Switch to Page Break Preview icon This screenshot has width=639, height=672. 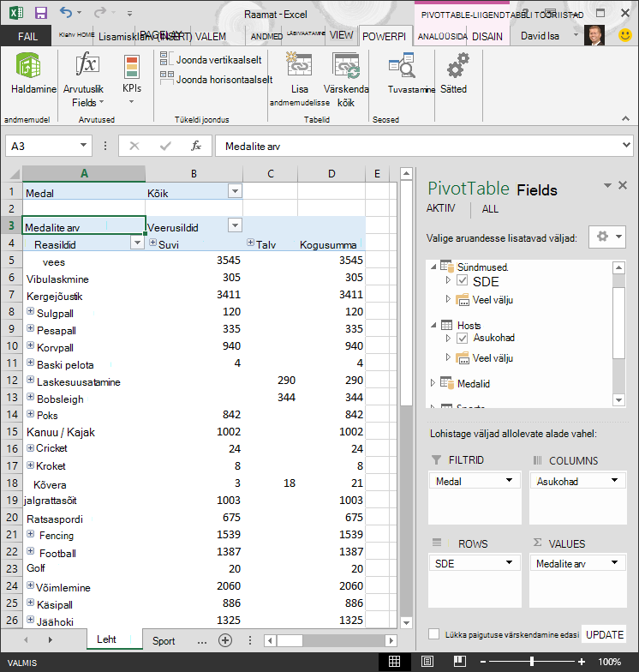[x=460, y=662]
